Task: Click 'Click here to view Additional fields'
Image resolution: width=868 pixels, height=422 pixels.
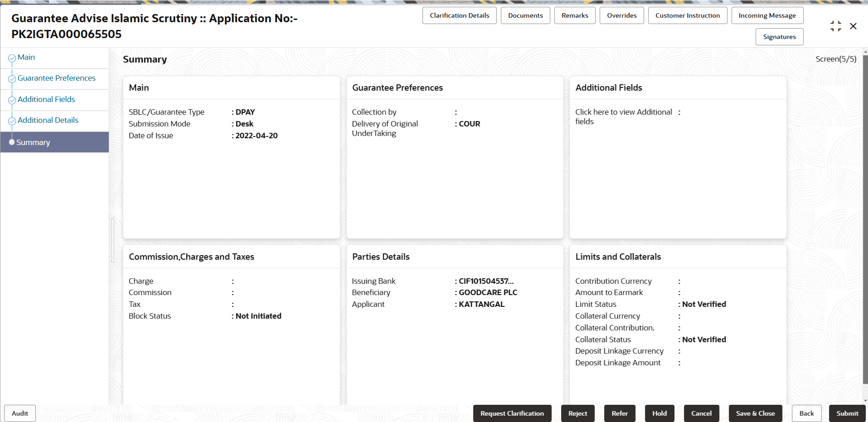Action: tap(624, 117)
